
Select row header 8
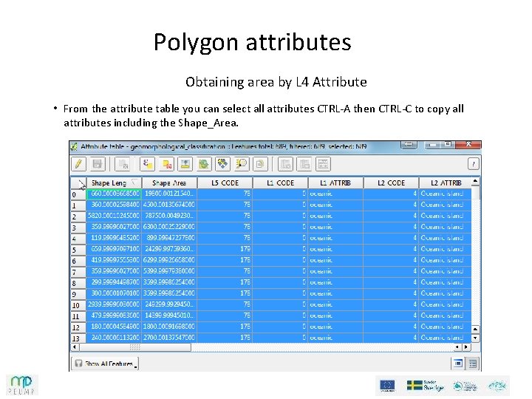pos(78,283)
